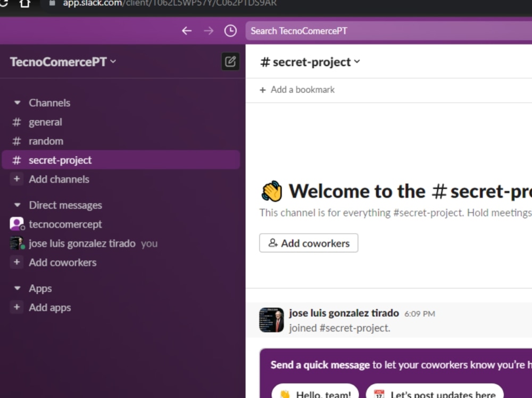Click the forward navigation arrow
This screenshot has height=398, width=532.
click(209, 31)
